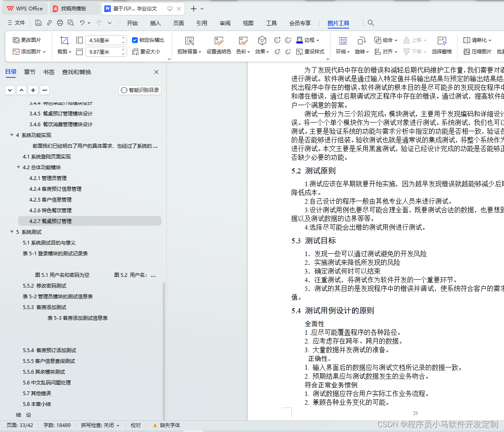
Task: Open the 设置透明色 transparent color tool
Action: click(218, 46)
